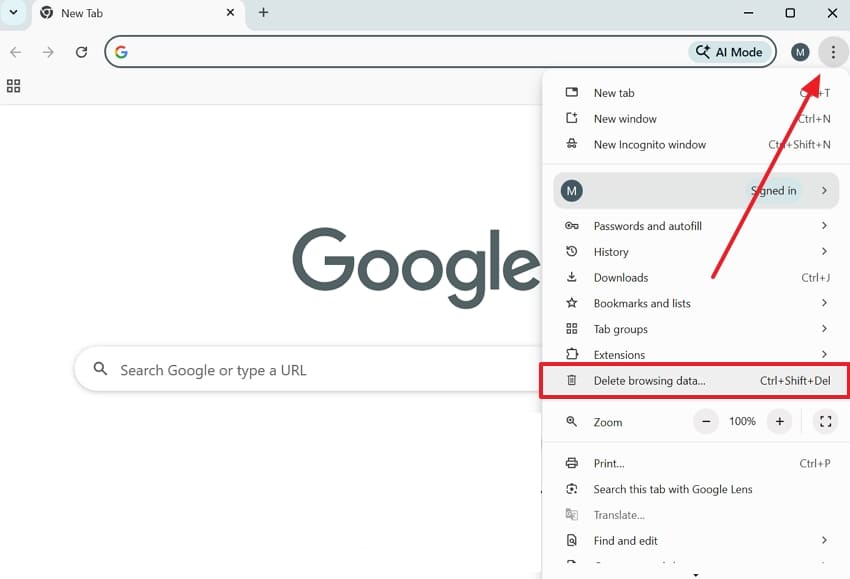The width and height of the screenshot is (850, 579).
Task: Select Downloads from the menu
Action: pyautogui.click(x=619, y=277)
